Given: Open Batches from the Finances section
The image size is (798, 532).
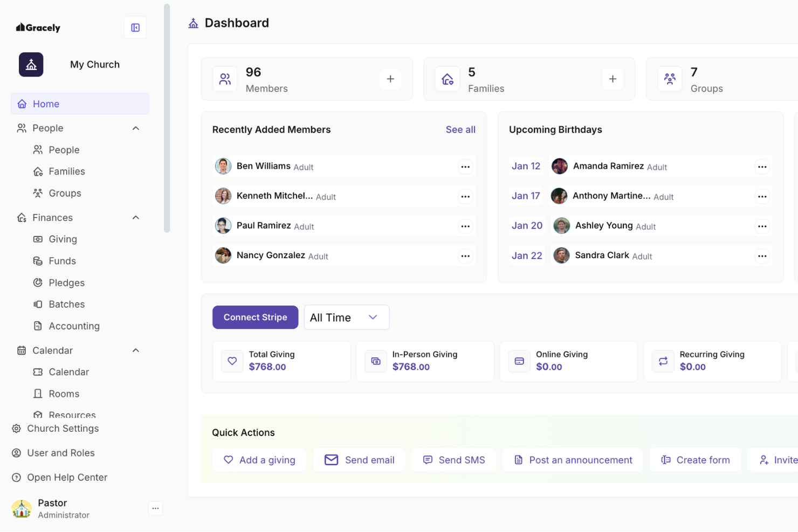Looking at the screenshot, I should [x=38, y=304].
